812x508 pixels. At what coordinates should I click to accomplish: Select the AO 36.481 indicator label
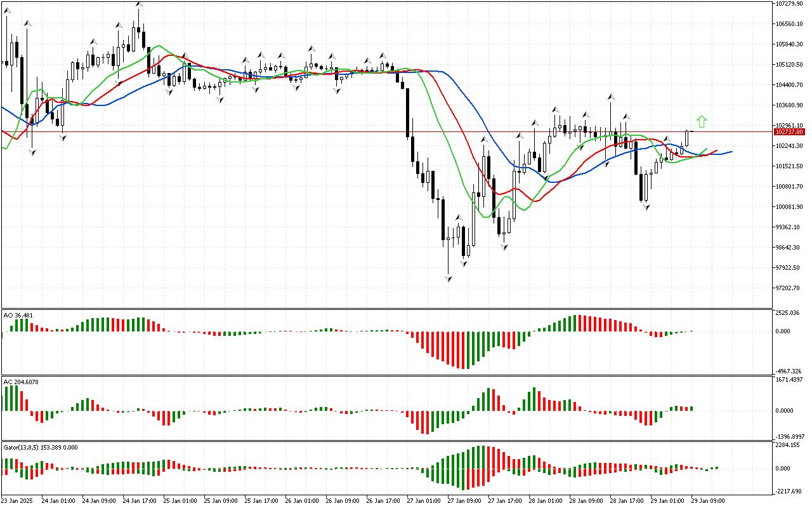18,315
